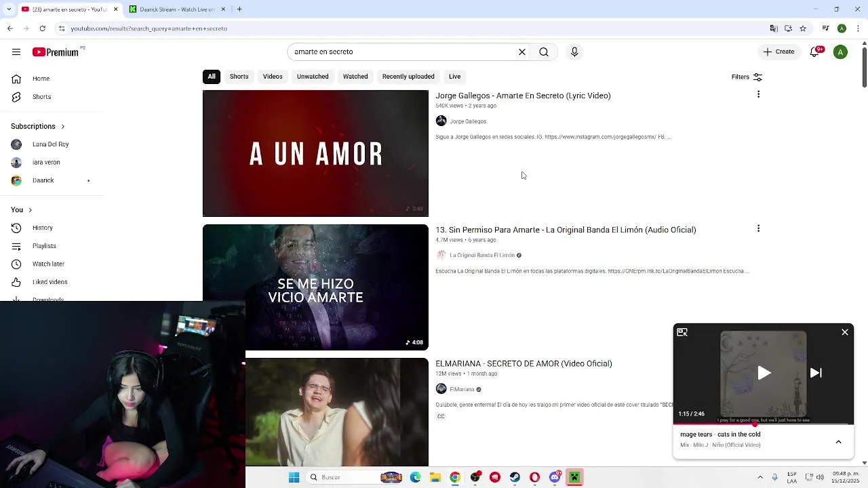
Task: Reload the page in the browser
Action: (42, 28)
